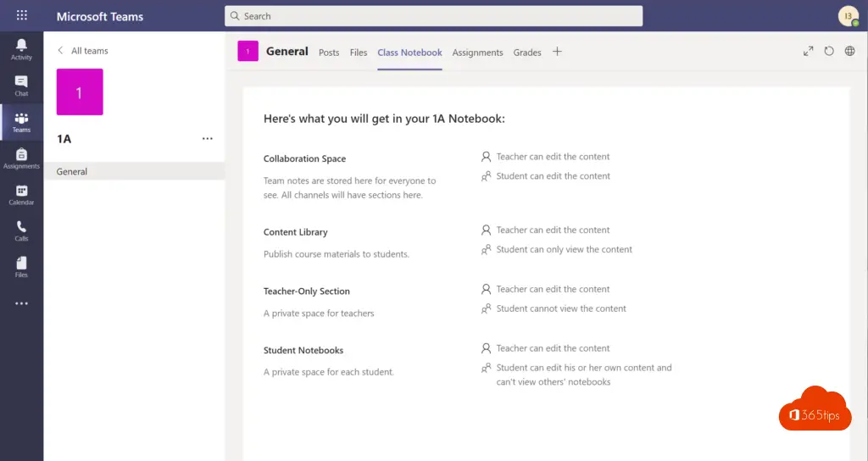The image size is (868, 461).
Task: Click 'Student can edit the content' text
Action: [x=553, y=176]
